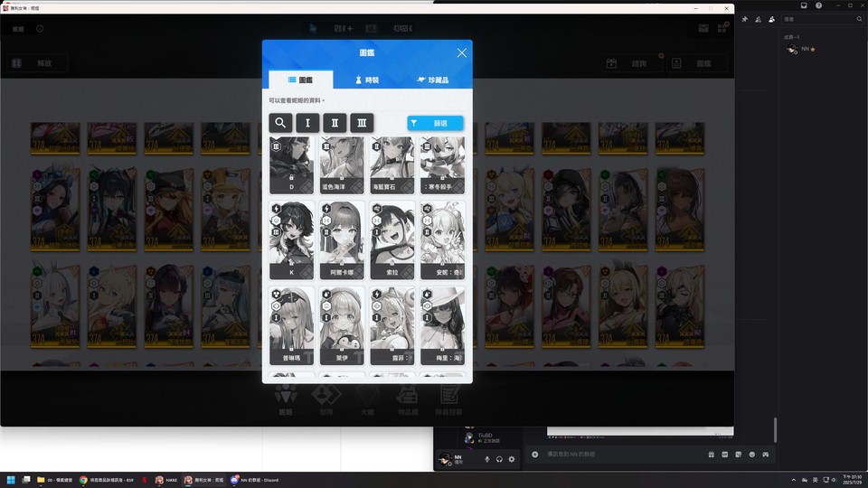
Task: Click the plus attachment icon in Discord chat
Action: pyautogui.click(x=534, y=455)
